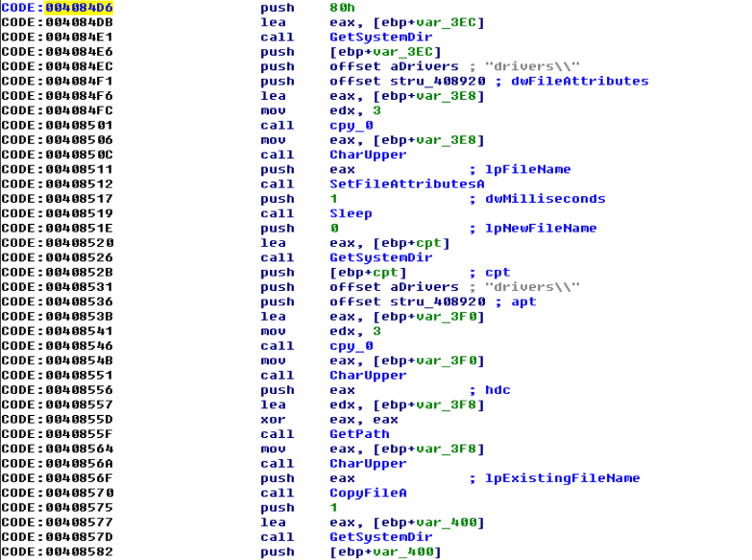
Task: Click the cpt comment at 0040852B
Action: point(497,273)
